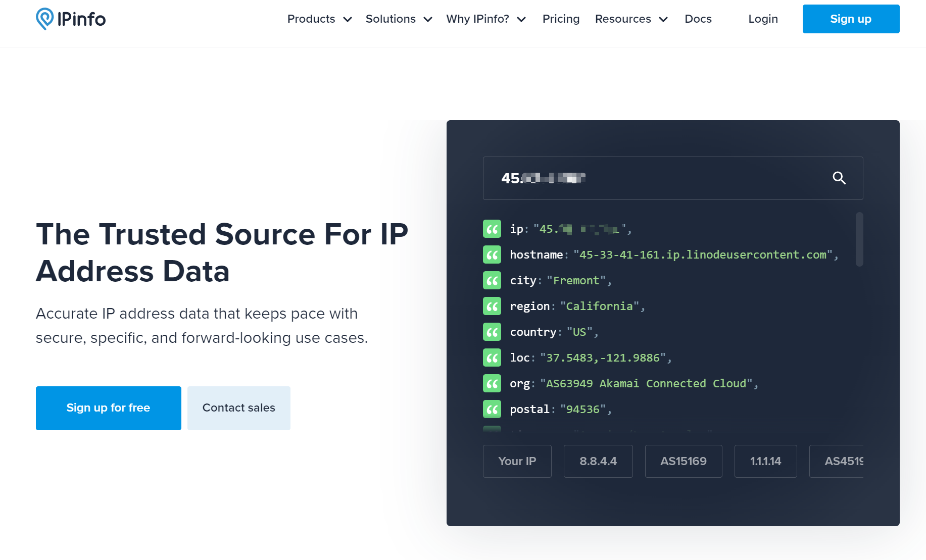Click quote icon beside org field

(x=492, y=383)
